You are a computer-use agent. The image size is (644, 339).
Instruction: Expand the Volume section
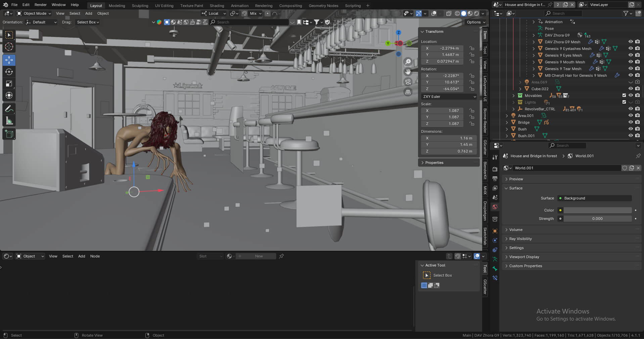[515, 230]
